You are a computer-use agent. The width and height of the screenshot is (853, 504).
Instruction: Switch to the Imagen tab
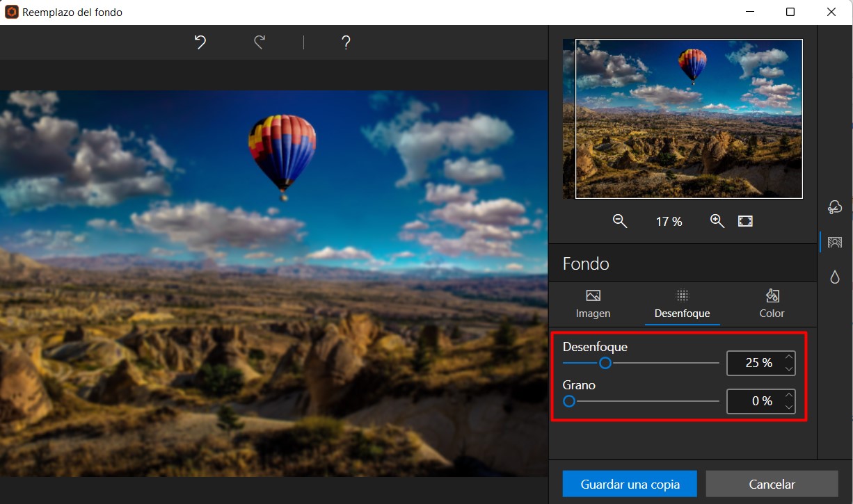point(593,304)
